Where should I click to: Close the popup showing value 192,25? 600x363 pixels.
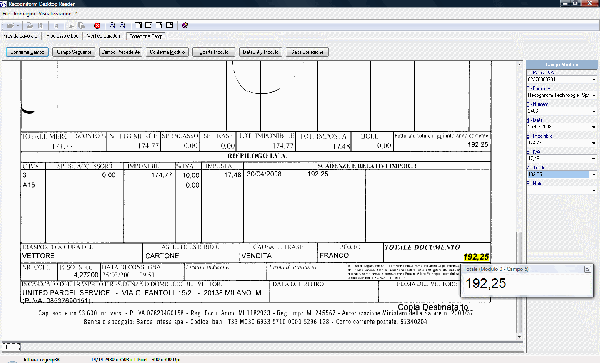[x=587, y=269]
